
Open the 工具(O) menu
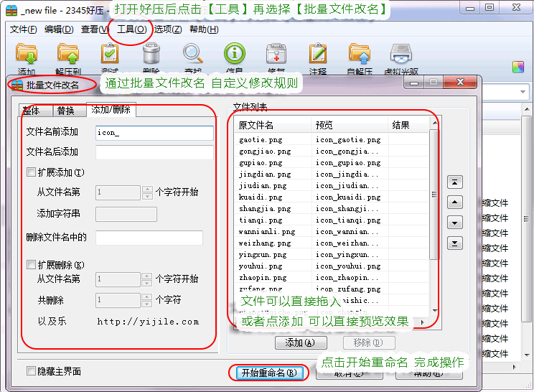pos(132,29)
